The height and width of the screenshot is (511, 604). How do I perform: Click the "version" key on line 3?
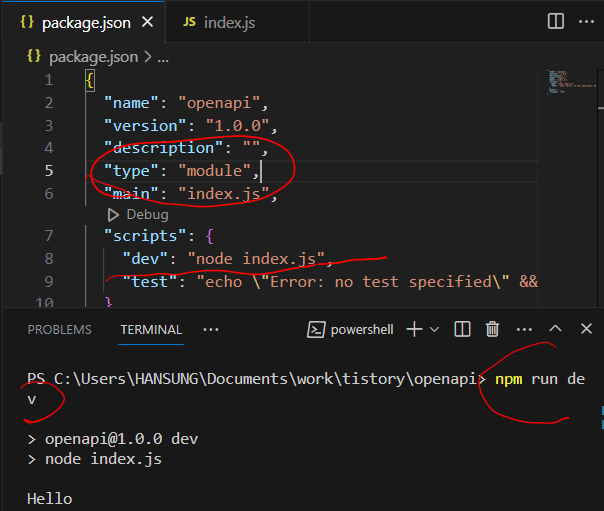click(x=145, y=126)
